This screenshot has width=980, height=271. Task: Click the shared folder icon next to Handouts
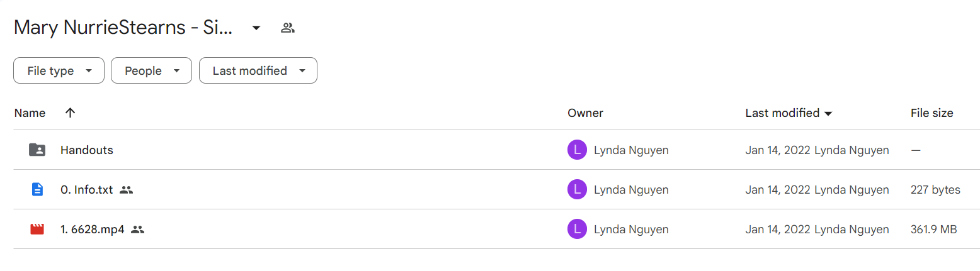click(37, 150)
